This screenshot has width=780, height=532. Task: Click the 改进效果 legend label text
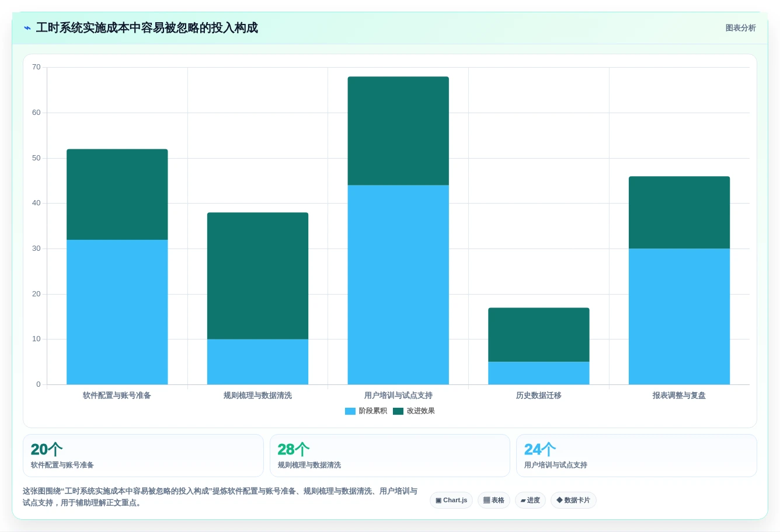tap(421, 411)
